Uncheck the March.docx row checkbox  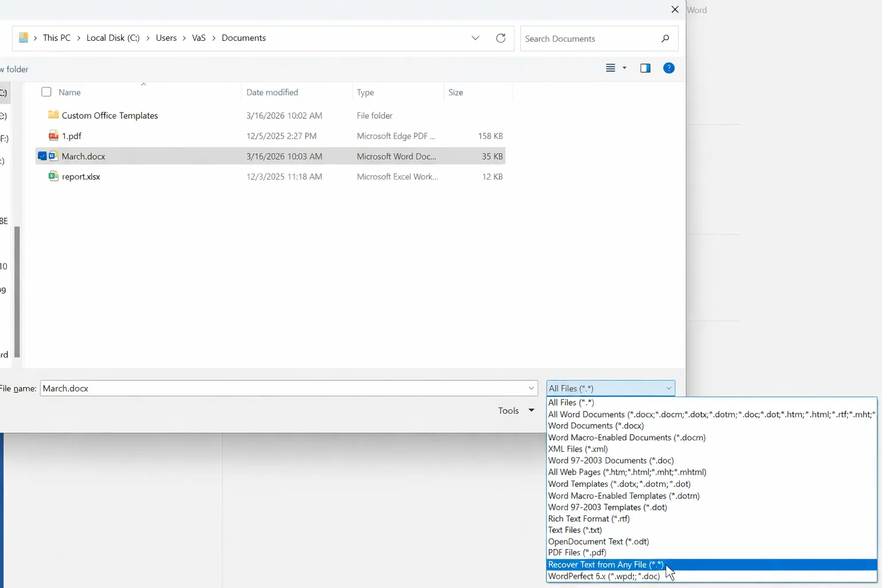[42, 156]
